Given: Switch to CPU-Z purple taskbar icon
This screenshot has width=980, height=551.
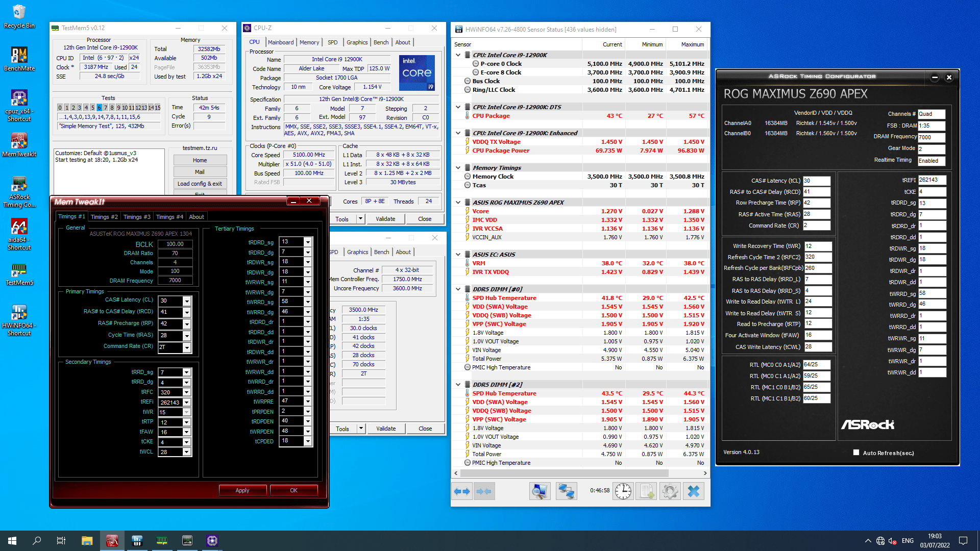Looking at the screenshot, I should pos(212,541).
